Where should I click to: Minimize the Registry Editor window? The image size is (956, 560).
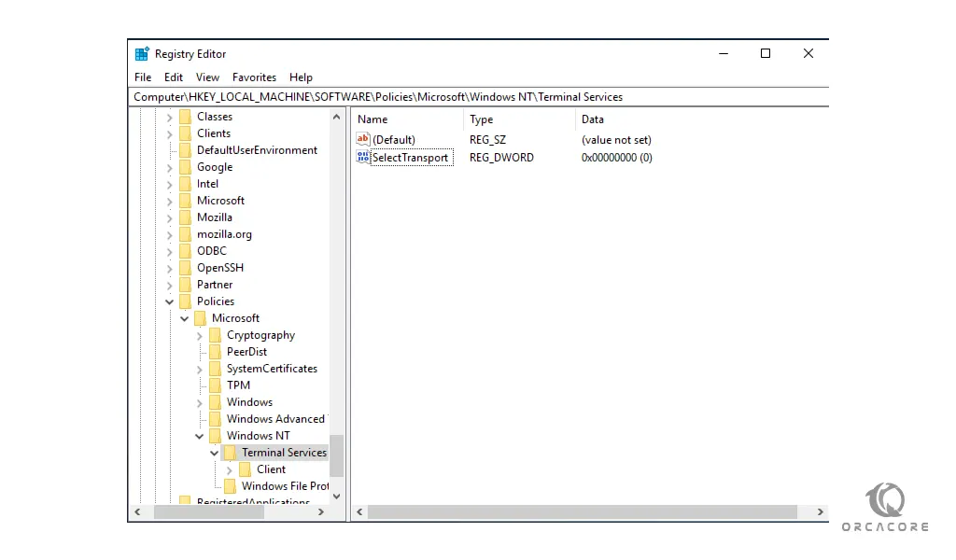[x=724, y=53]
